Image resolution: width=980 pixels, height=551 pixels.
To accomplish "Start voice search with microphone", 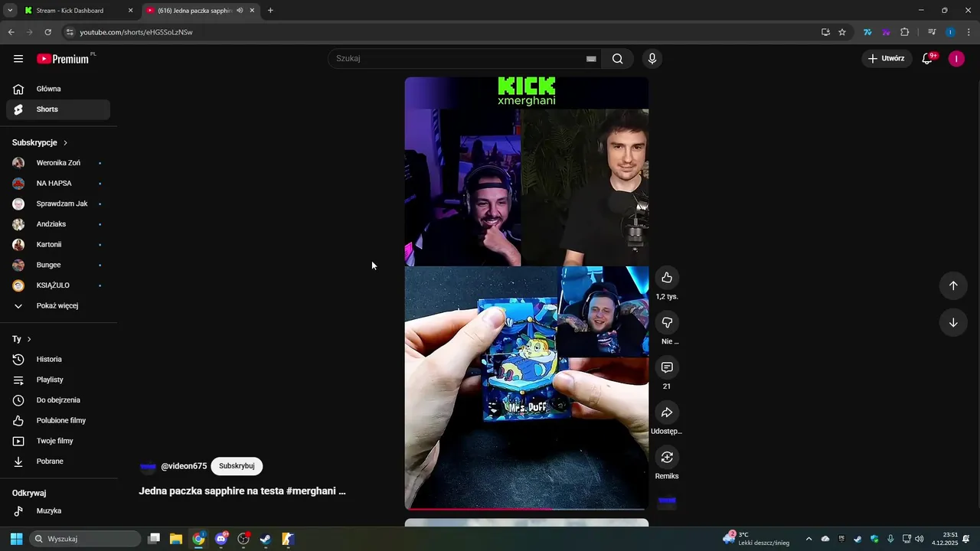I will click(x=652, y=59).
